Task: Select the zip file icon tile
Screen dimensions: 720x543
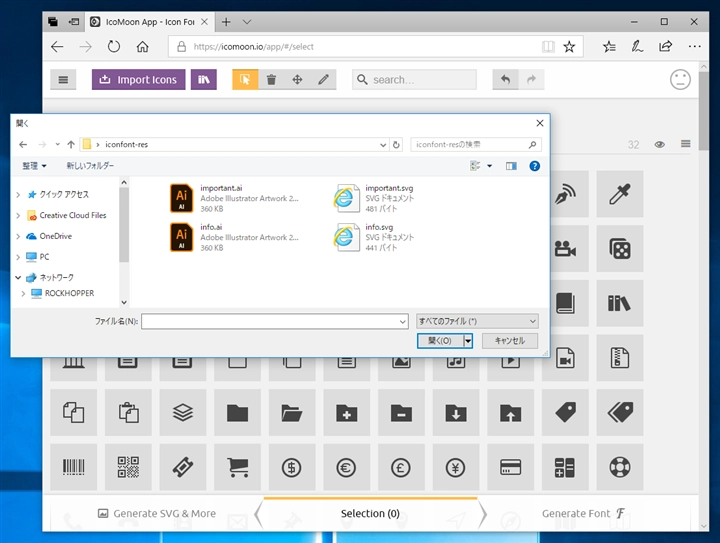Action: (620, 358)
